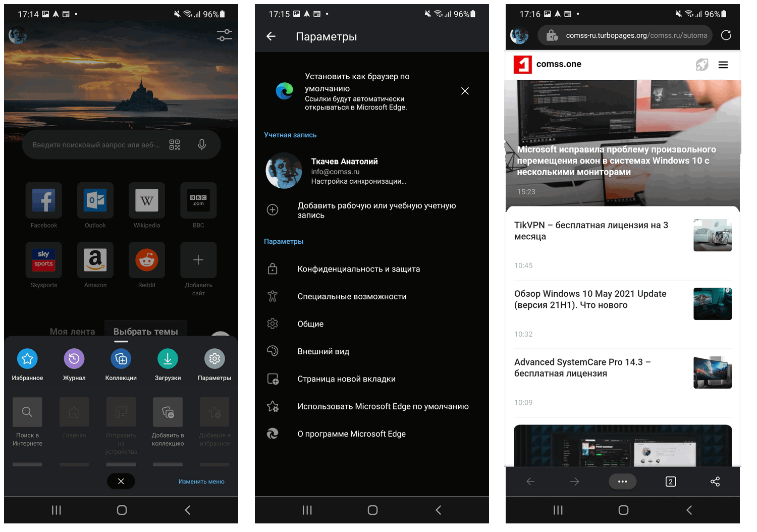Viewport: 757px width, 532px height.
Task: Open Страница новой вкладки settings
Action: click(372, 379)
